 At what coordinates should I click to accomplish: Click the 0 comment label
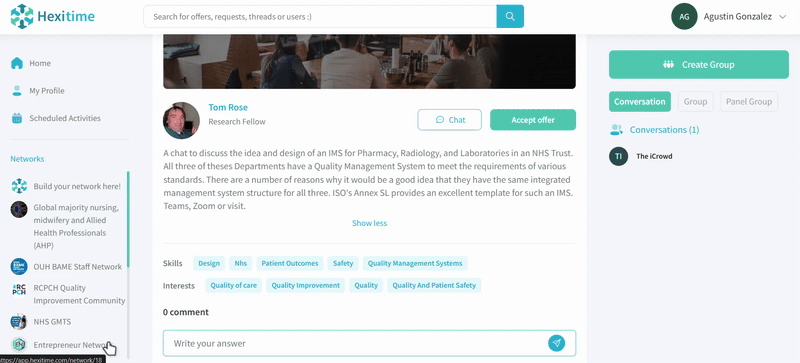pos(186,312)
